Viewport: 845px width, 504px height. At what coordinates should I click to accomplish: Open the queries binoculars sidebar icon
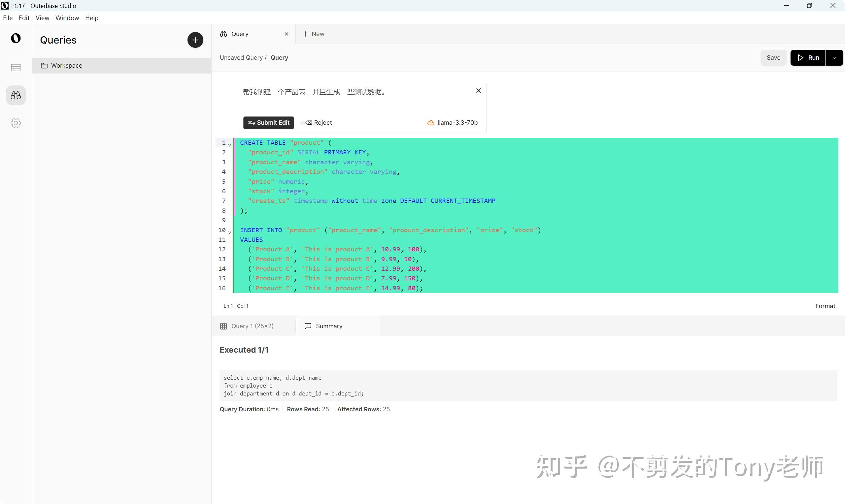(x=16, y=95)
